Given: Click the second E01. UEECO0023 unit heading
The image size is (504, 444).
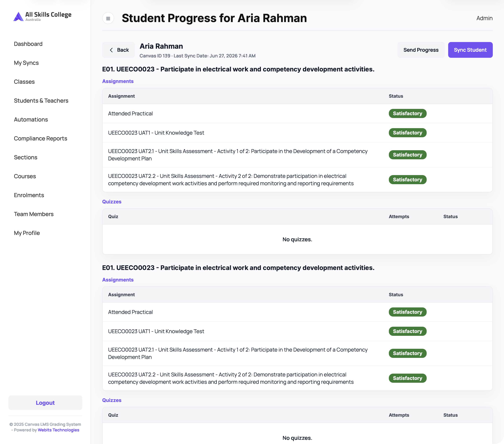Looking at the screenshot, I should (238, 268).
